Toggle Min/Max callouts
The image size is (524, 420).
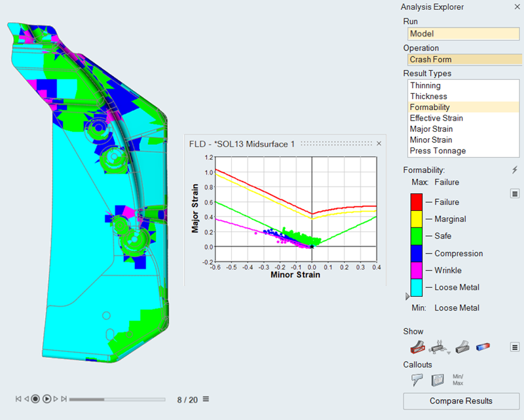(458, 379)
